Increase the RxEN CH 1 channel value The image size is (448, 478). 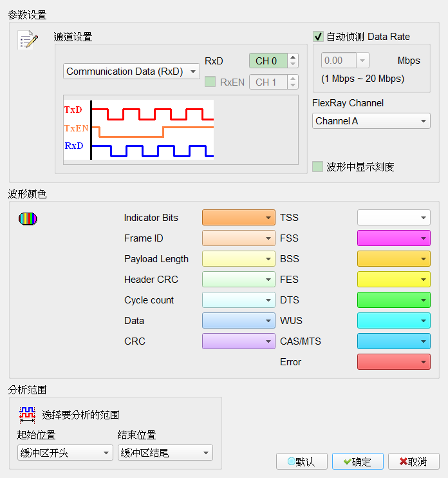coord(293,79)
